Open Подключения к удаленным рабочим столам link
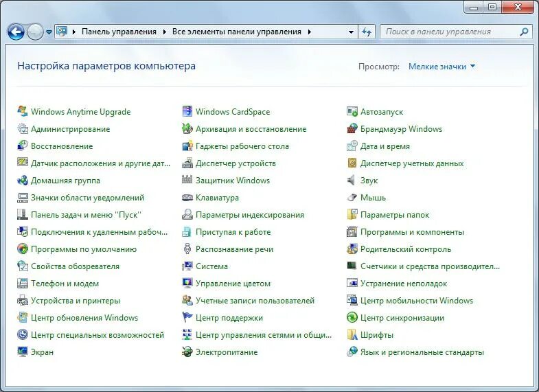The image size is (539, 392). (100, 232)
